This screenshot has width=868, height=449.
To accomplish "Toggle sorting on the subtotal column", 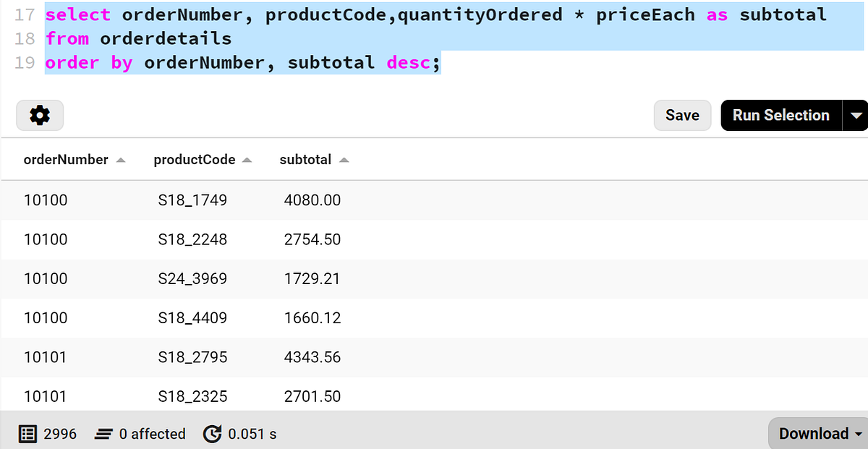I will coord(305,159).
